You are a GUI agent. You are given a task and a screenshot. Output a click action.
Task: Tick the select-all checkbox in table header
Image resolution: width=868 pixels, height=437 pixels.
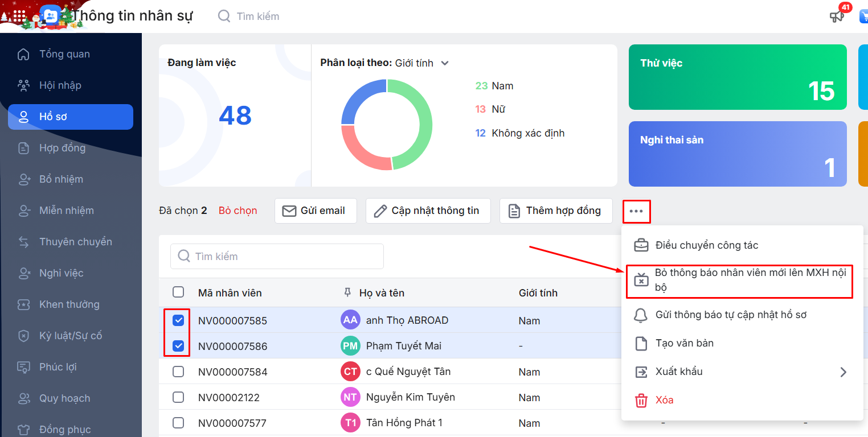tap(178, 292)
